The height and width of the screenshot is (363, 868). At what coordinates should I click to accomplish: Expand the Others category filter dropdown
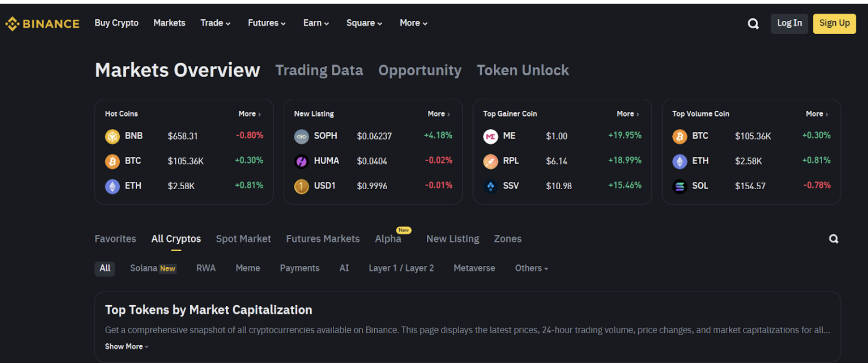[x=531, y=268]
